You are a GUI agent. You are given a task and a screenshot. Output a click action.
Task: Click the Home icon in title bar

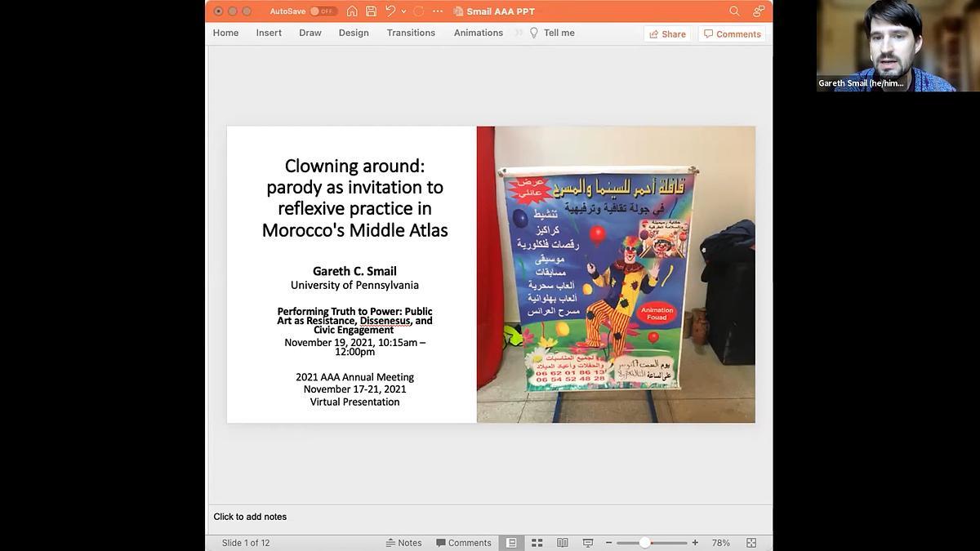click(352, 11)
